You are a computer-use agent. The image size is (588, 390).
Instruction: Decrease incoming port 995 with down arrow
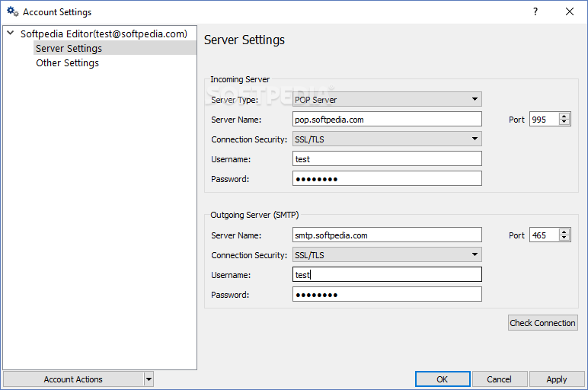point(564,122)
